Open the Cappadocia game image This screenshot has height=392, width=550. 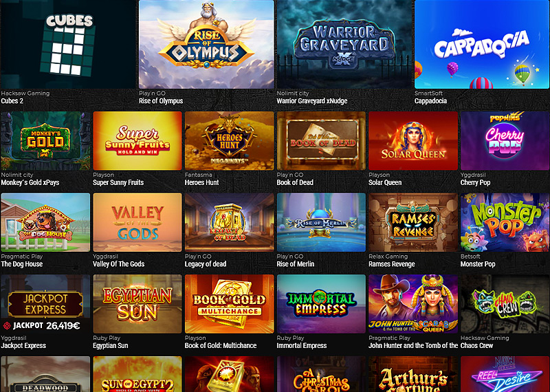[482, 44]
